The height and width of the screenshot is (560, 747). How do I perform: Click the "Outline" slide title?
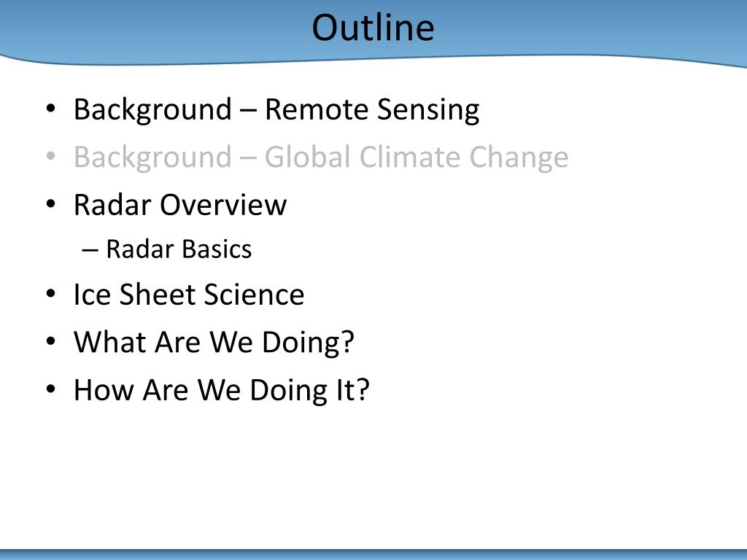pyautogui.click(x=373, y=28)
